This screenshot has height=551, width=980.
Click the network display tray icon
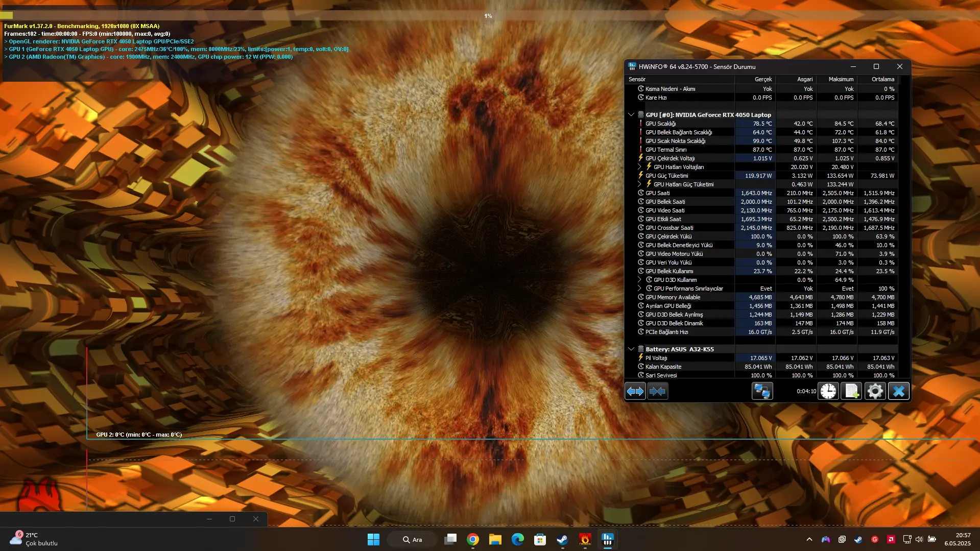[x=907, y=539]
